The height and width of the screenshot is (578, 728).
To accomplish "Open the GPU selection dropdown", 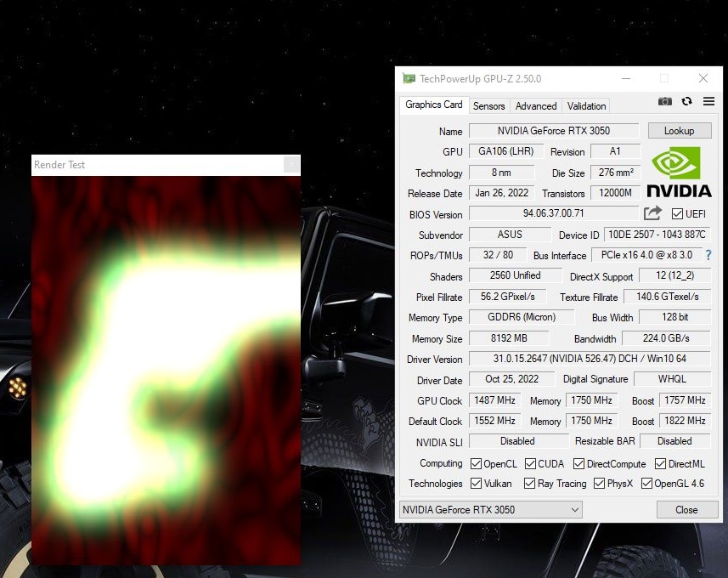I will coord(490,510).
